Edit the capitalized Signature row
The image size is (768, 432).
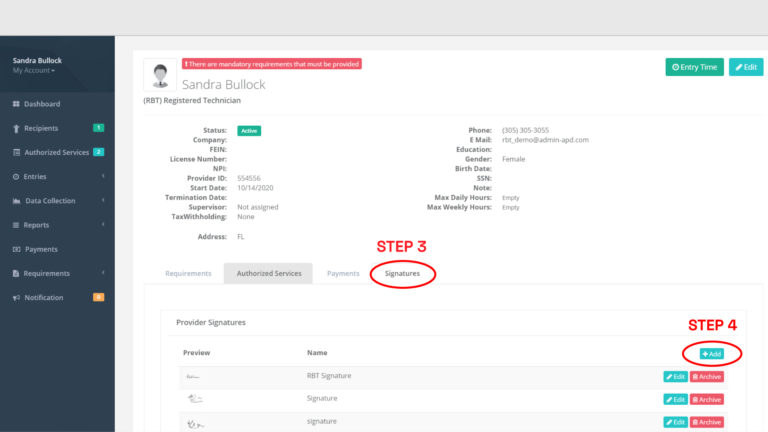tap(675, 400)
